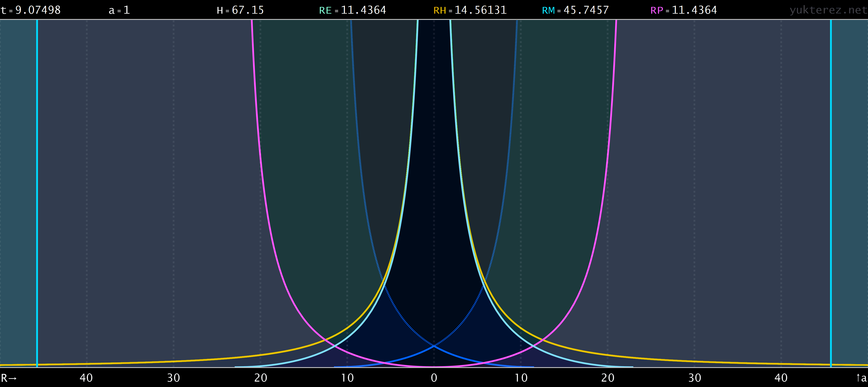Click the left cyan vertical RM line
868x387 pixels.
pyautogui.click(x=37, y=193)
